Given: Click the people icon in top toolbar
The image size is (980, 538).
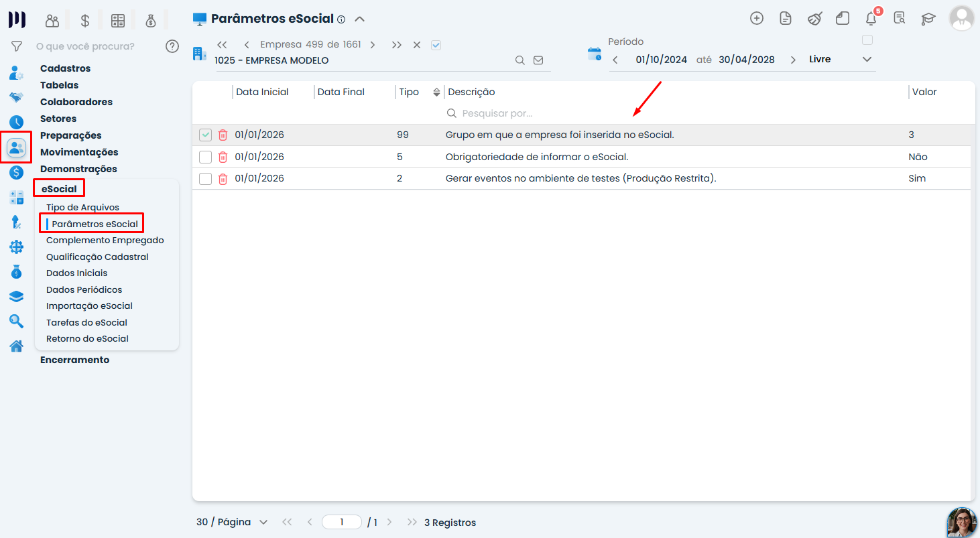Looking at the screenshot, I should (x=52, y=20).
